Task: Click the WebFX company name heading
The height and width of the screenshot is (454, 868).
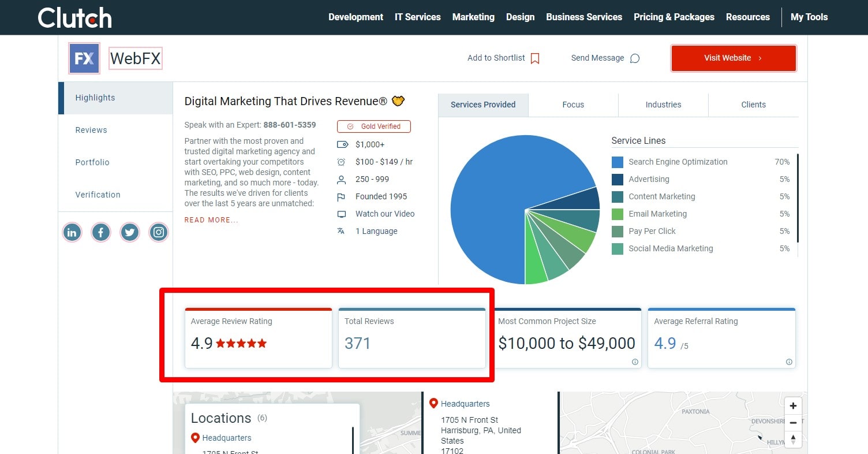Action: coord(136,58)
